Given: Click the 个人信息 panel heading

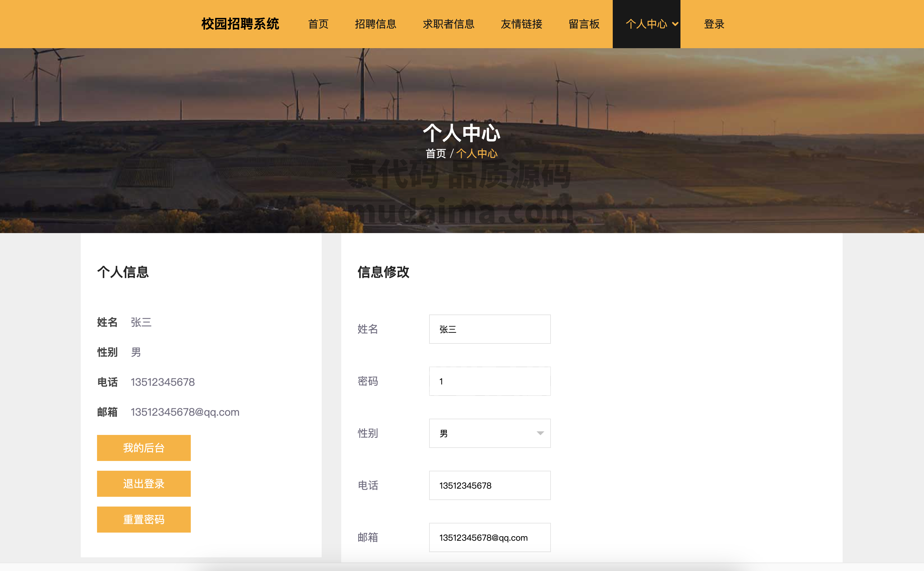Looking at the screenshot, I should pyautogui.click(x=123, y=272).
